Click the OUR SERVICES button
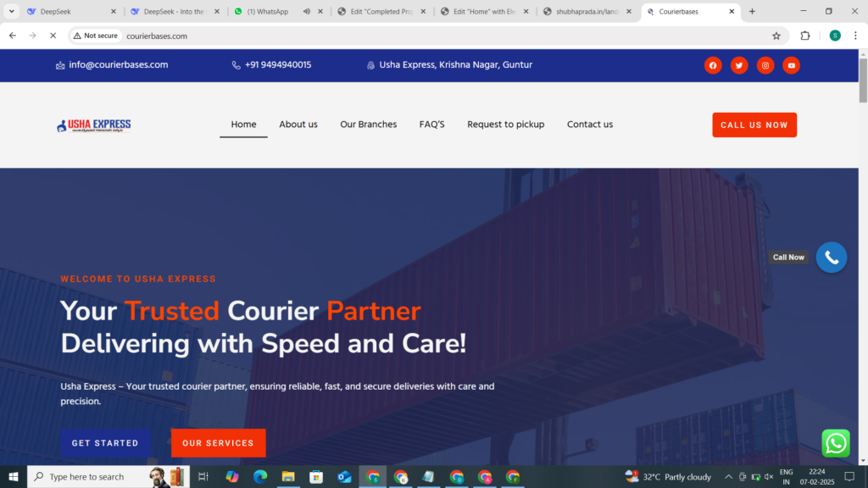 pos(218,443)
